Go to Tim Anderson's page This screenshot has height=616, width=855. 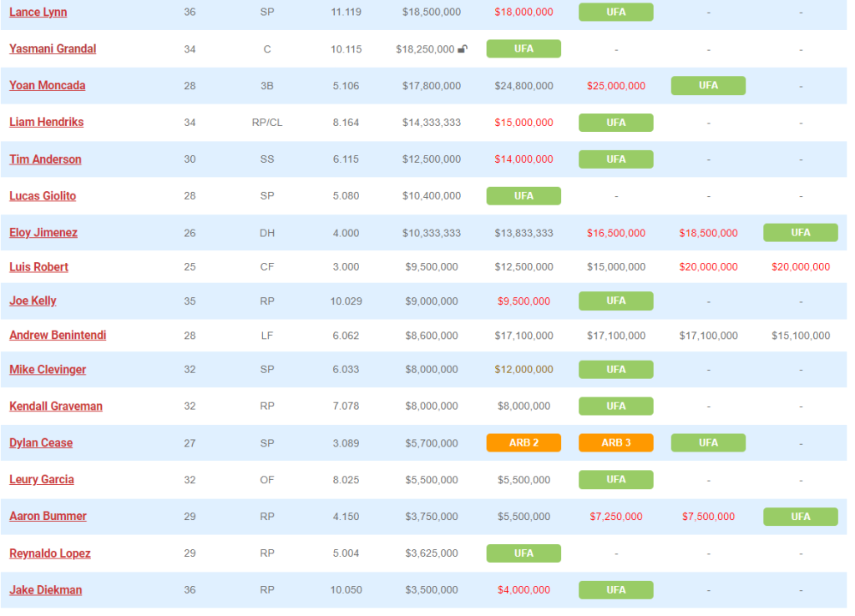(45, 159)
